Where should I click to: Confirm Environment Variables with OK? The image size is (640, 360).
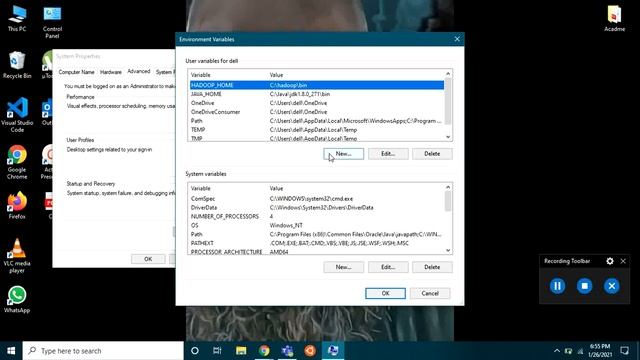pyautogui.click(x=385, y=293)
